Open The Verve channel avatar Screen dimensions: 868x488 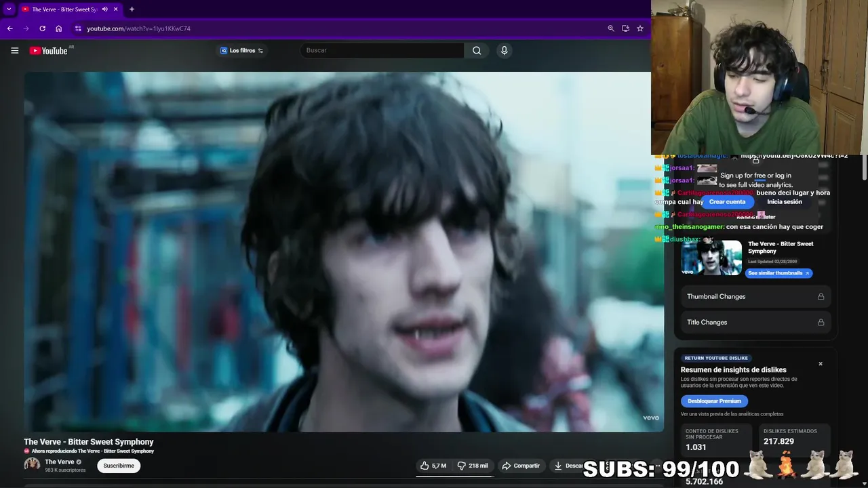pyautogui.click(x=32, y=464)
